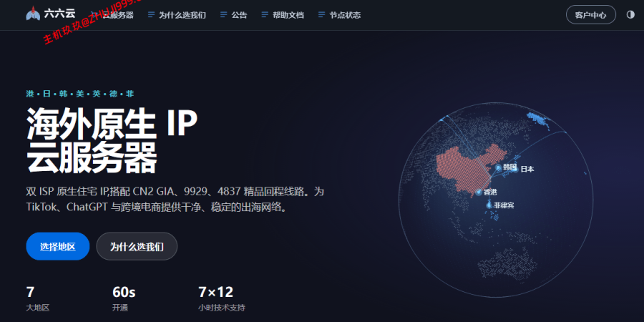This screenshot has height=322, width=644.
Task: Open the 公告 navigation item
Action: (x=239, y=15)
